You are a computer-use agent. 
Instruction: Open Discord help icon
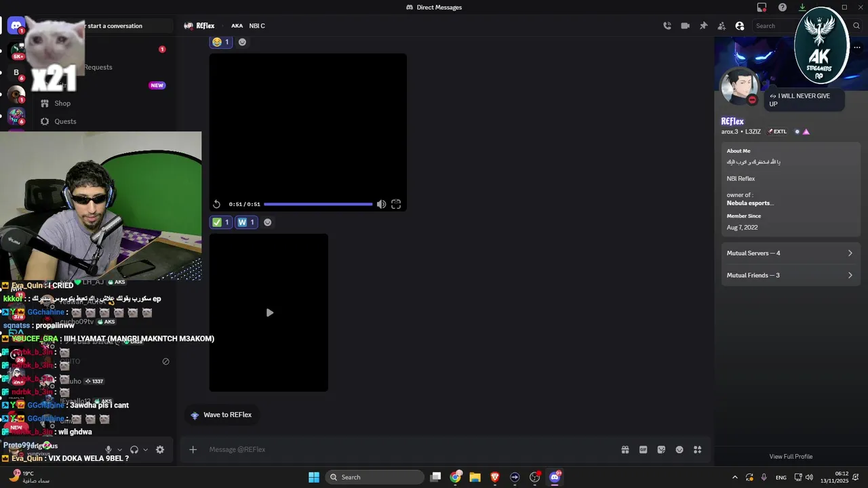coord(783,7)
